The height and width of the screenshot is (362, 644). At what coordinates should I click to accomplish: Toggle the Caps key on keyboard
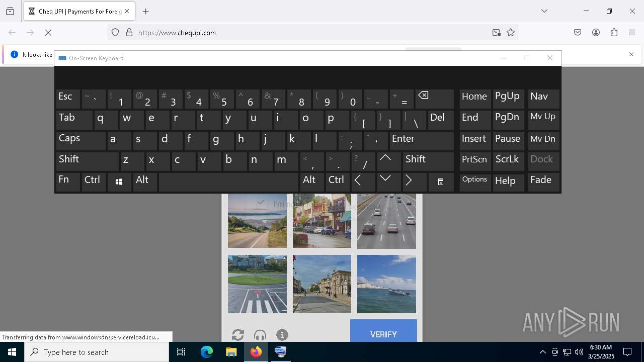pyautogui.click(x=80, y=140)
